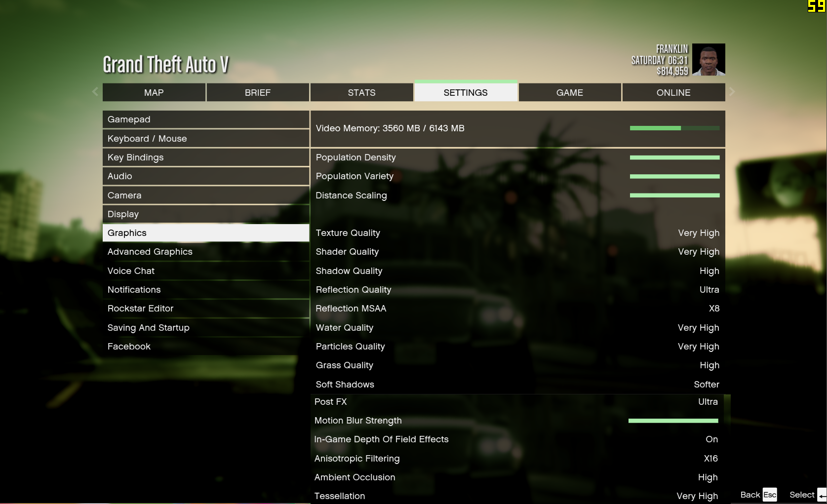Select the Shader Quality label
Image resolution: width=827 pixels, height=504 pixels.
(348, 252)
